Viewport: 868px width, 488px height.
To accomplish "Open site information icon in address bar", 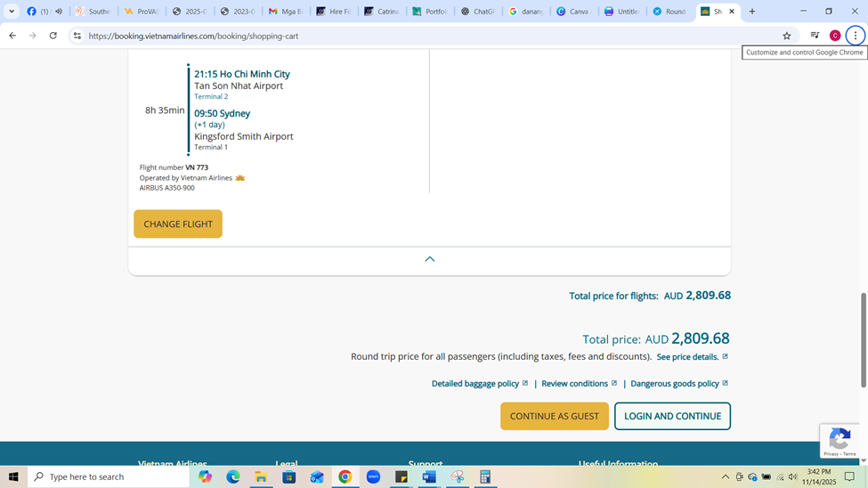I will click(77, 36).
